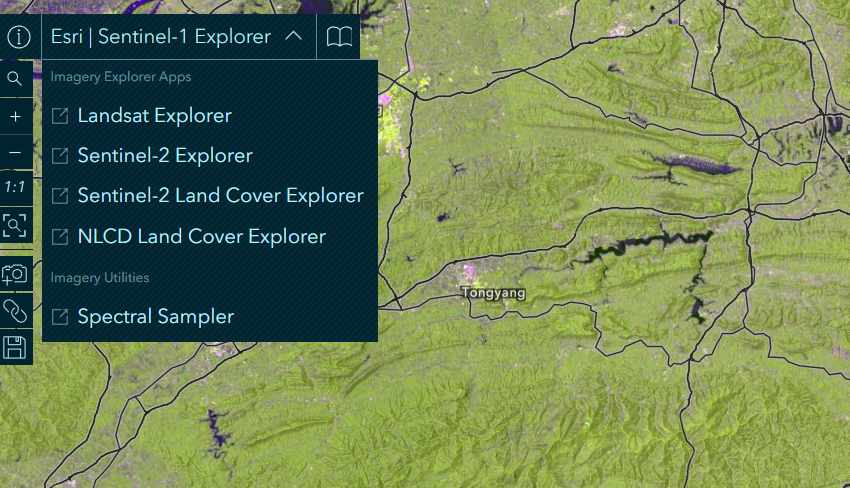
Task: Click external-link icon beside Spectral Sampler
Action: click(x=60, y=317)
